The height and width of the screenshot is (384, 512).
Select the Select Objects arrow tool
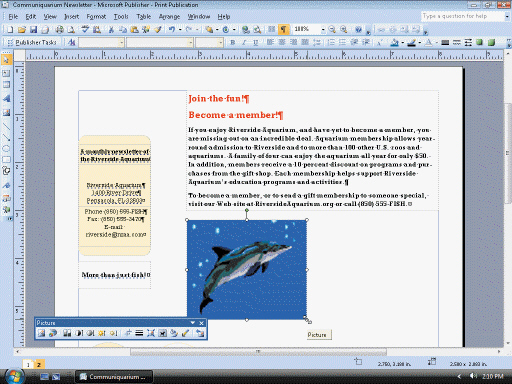click(x=6, y=60)
